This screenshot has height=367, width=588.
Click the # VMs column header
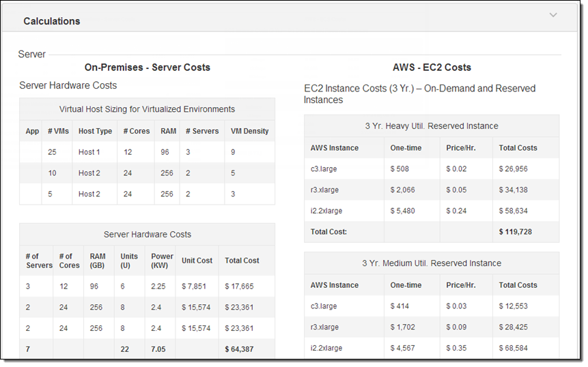pos(58,131)
